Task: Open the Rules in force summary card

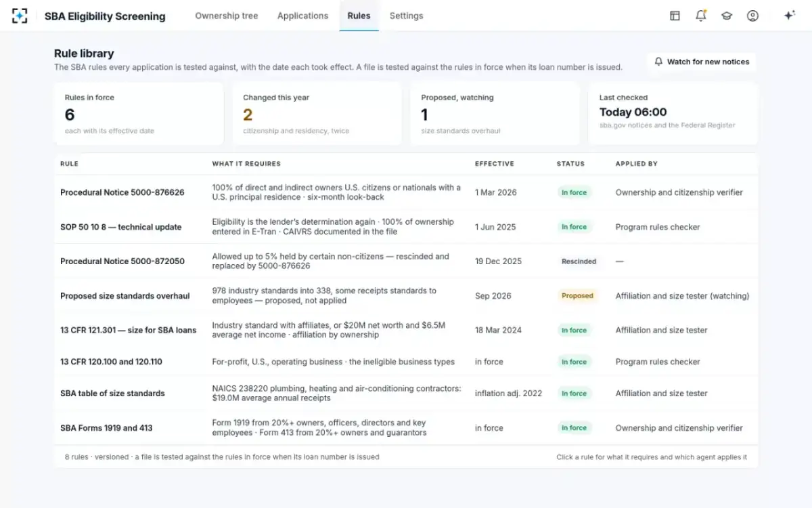Action: coord(139,114)
